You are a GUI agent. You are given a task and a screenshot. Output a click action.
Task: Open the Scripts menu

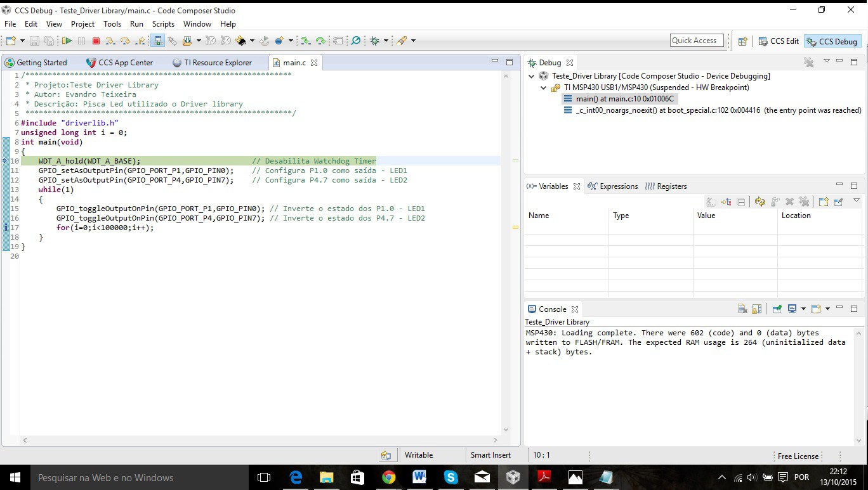coord(163,24)
